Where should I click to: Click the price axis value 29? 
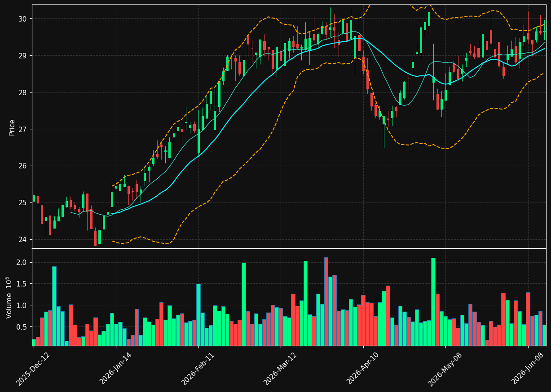point(23,56)
